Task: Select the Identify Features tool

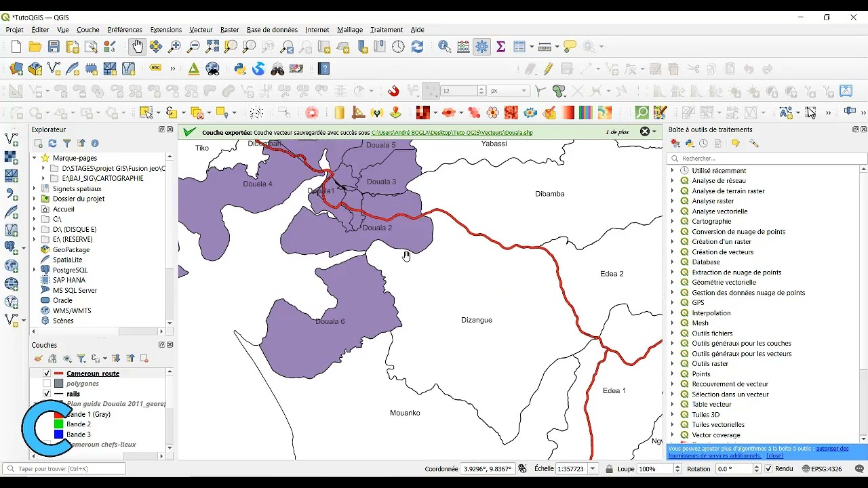Action: (x=445, y=47)
